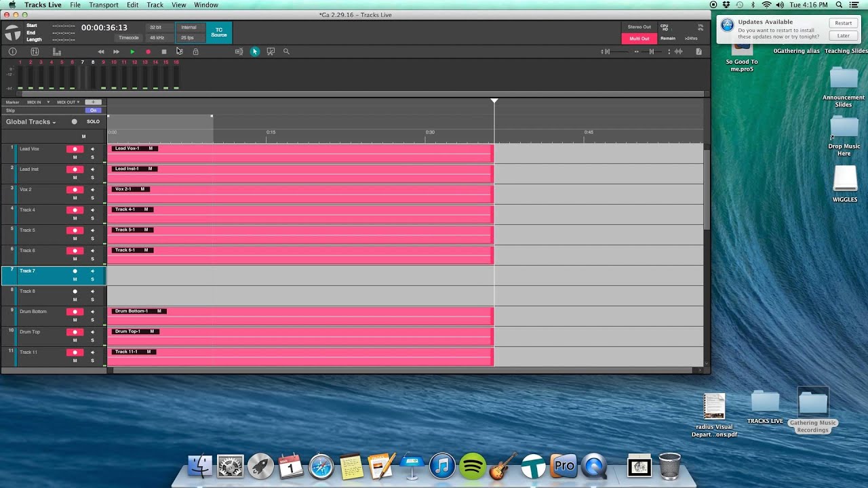This screenshot has height=488, width=868.
Task: Open iTunes from the Dock
Action: pyautogui.click(x=442, y=466)
